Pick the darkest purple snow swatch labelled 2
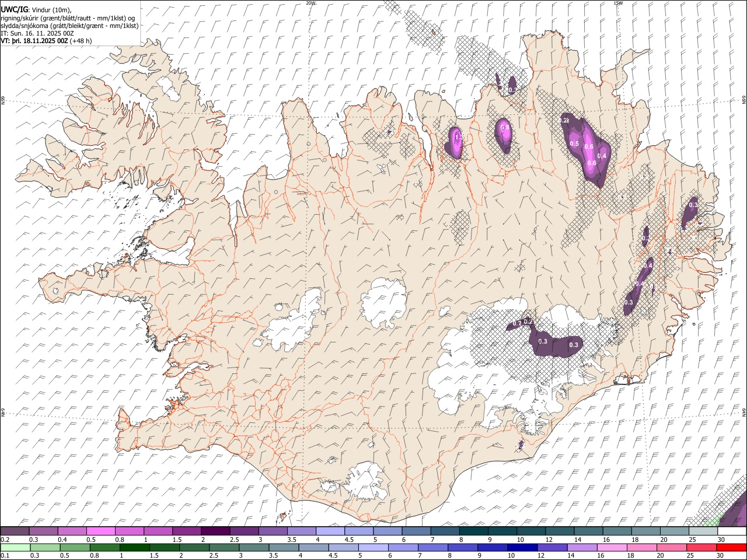The height and width of the screenshot is (560, 747). tap(215, 531)
